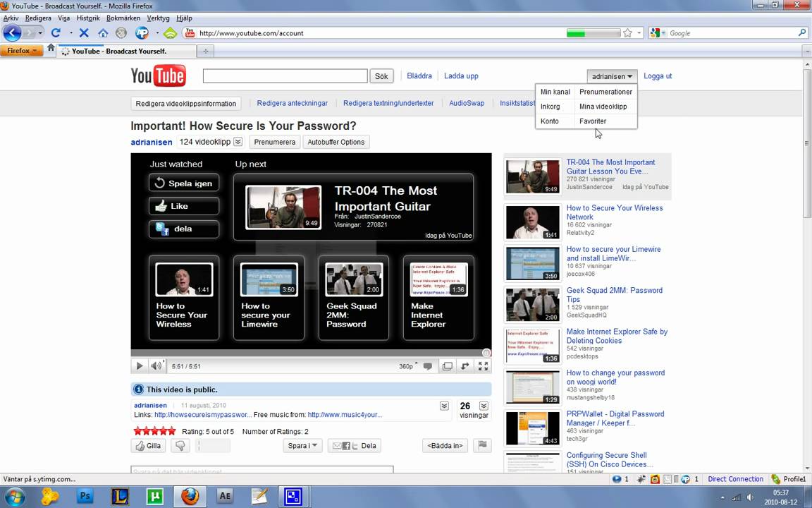Mute the video with the speaker icon
The image size is (812, 508).
tap(156, 366)
